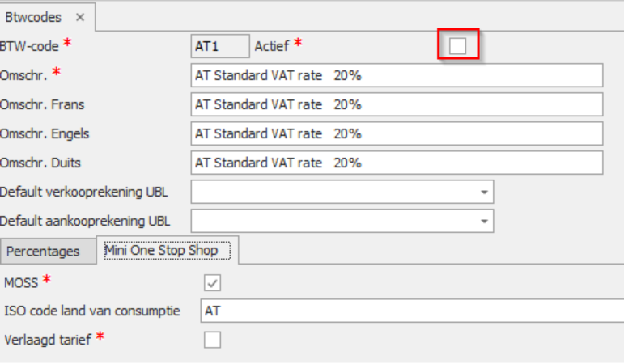This screenshot has height=364, width=624.
Task: Click ISO code land van consumptie field
Action: pos(412,311)
